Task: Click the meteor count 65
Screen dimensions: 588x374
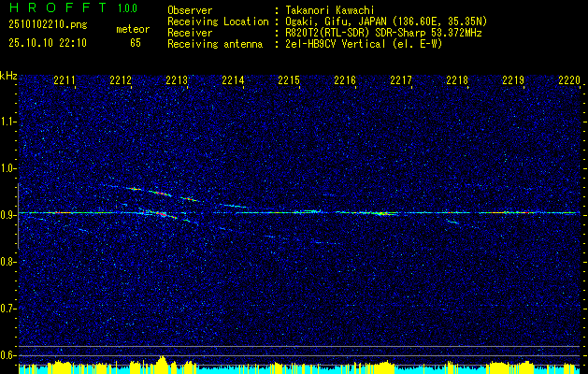Action: click(136, 43)
